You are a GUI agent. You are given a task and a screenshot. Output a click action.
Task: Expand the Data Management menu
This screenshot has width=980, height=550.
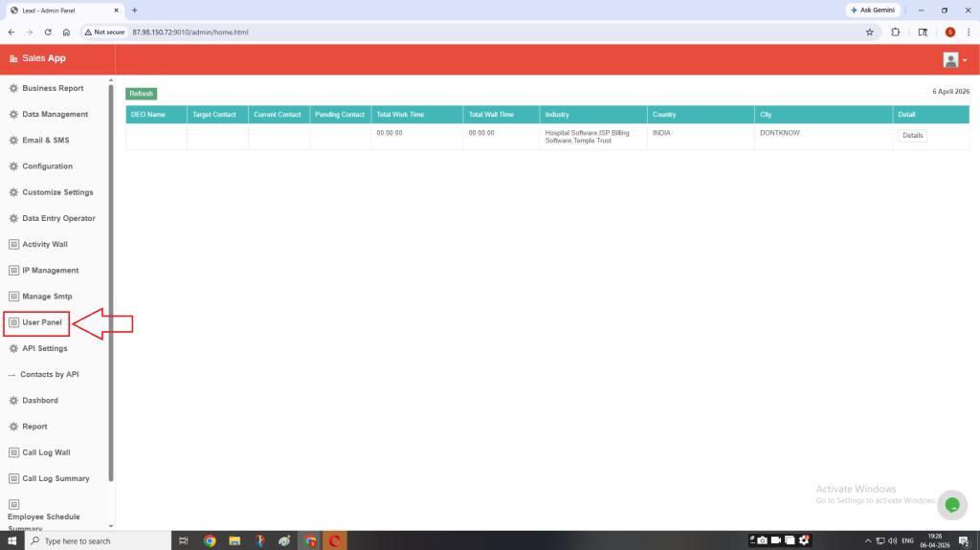pos(55,115)
